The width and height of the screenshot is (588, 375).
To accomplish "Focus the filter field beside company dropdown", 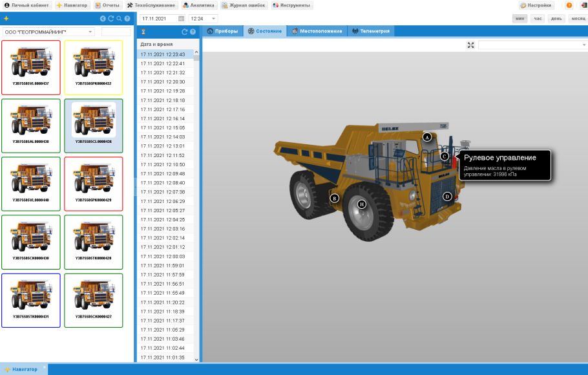I will [116, 32].
